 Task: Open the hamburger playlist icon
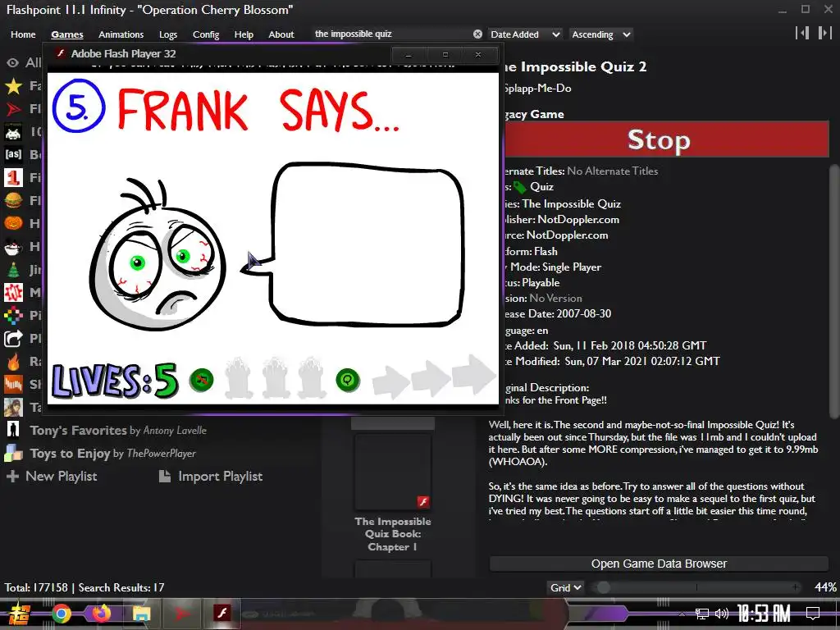pos(13,200)
